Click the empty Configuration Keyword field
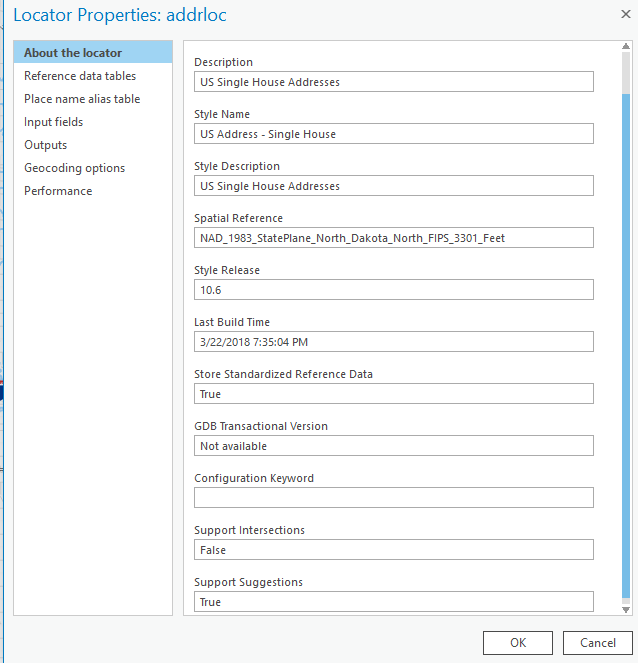This screenshot has width=638, height=663. click(x=393, y=498)
